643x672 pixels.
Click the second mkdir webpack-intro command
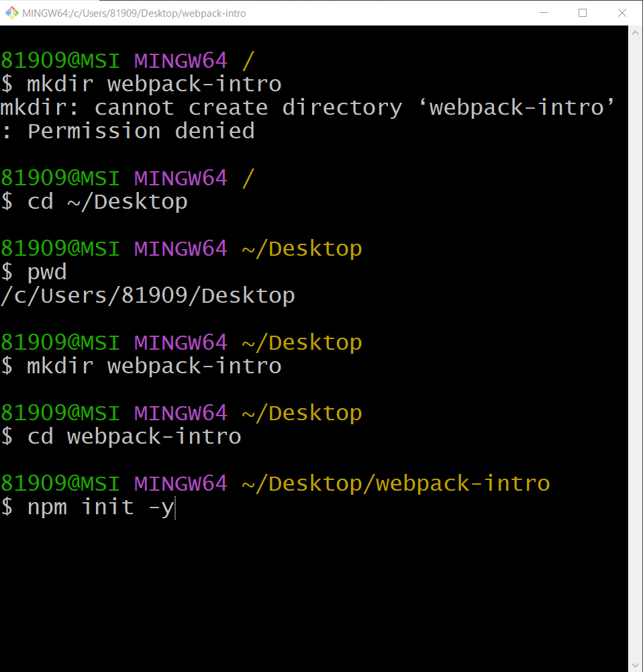click(153, 365)
